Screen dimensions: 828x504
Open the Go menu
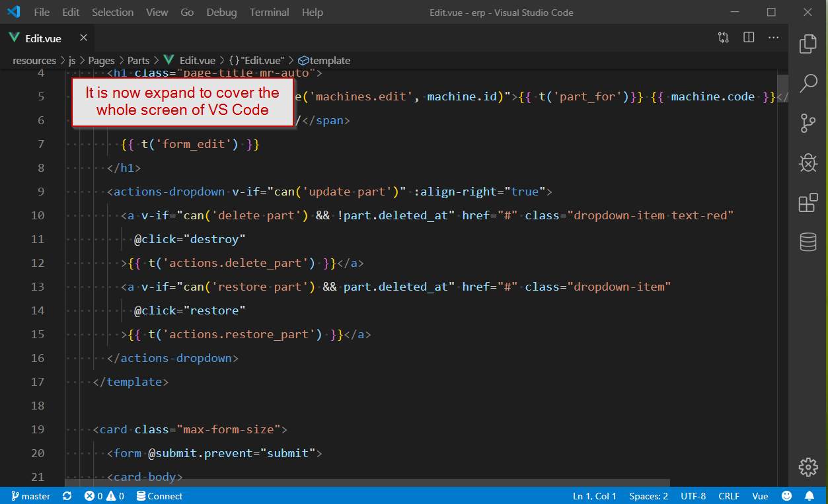click(x=187, y=12)
